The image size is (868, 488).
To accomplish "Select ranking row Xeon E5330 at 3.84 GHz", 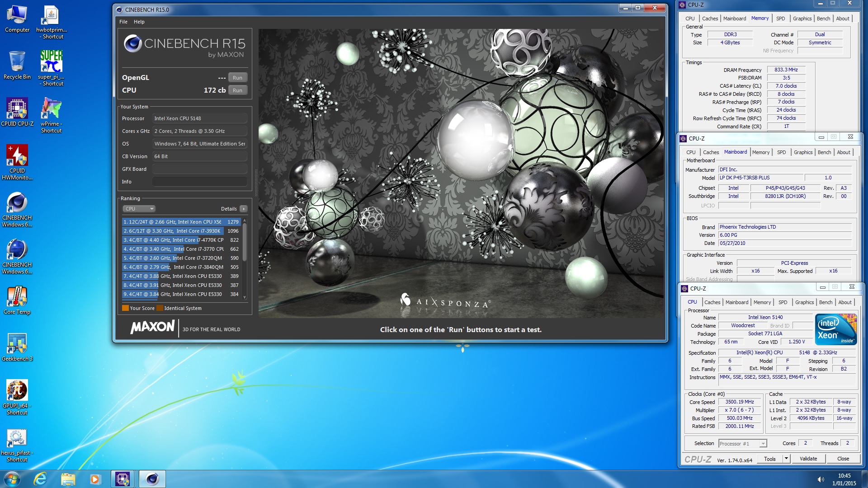I will tap(181, 294).
